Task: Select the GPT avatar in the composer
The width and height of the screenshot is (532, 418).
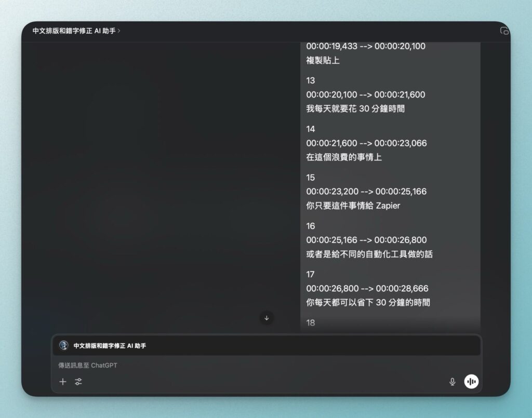Action: click(63, 345)
